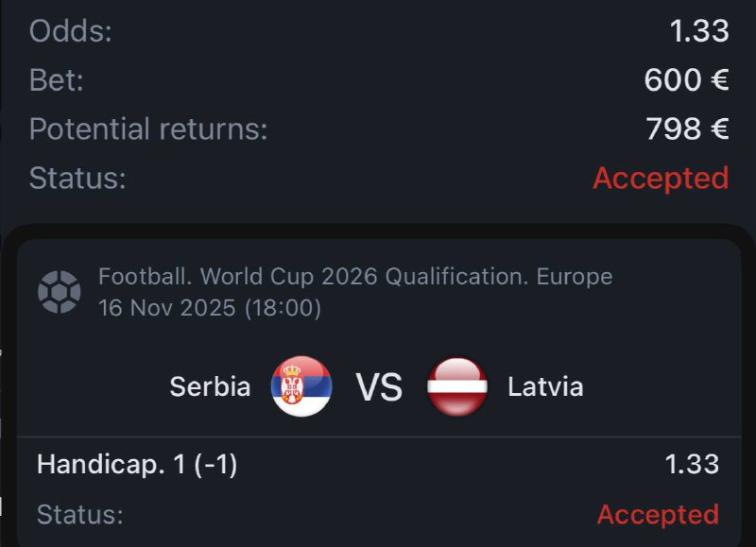Click the Accepted status in the top summary
756x547 pixels.
pyautogui.click(x=661, y=178)
